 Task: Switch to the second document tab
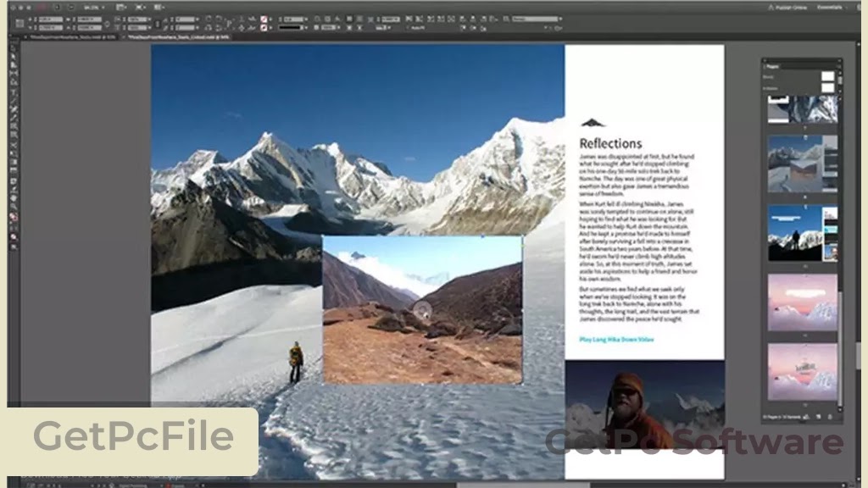click(x=179, y=37)
